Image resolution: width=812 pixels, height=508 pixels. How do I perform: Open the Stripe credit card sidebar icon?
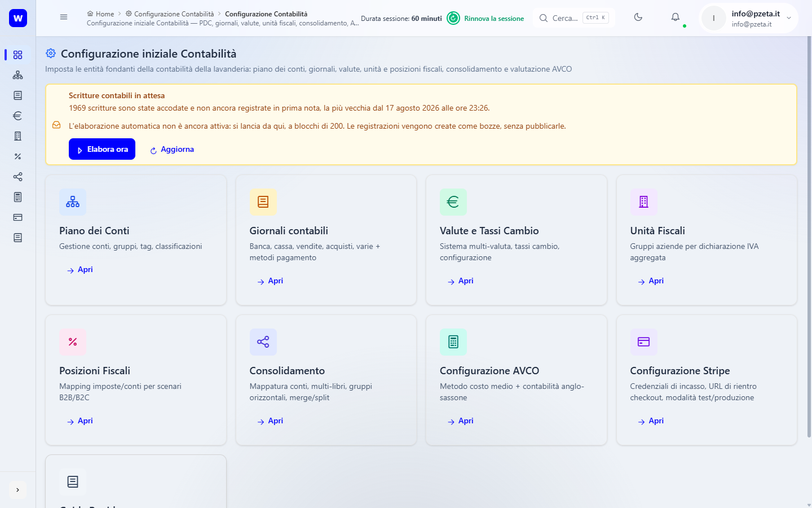17,217
